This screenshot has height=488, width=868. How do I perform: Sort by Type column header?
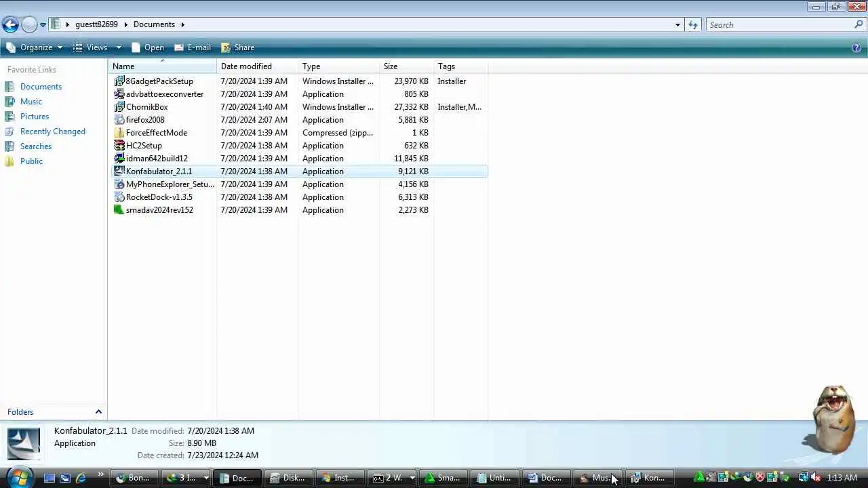(x=339, y=66)
